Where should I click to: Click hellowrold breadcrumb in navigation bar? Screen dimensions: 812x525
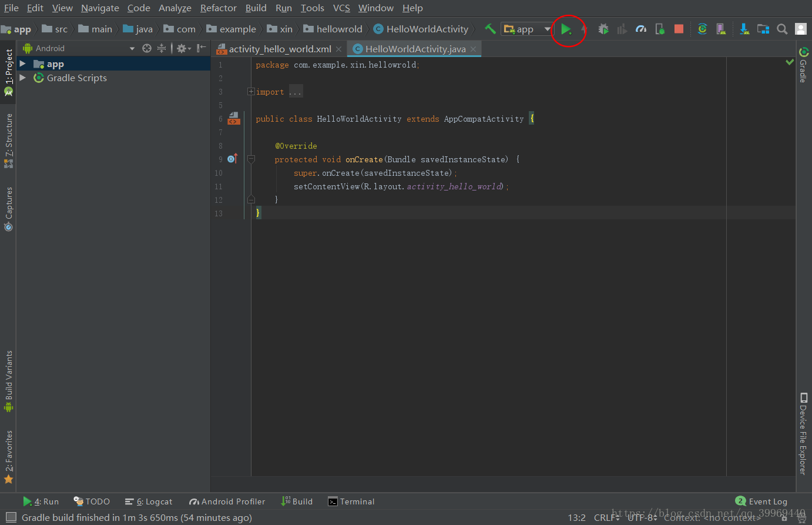pos(333,29)
